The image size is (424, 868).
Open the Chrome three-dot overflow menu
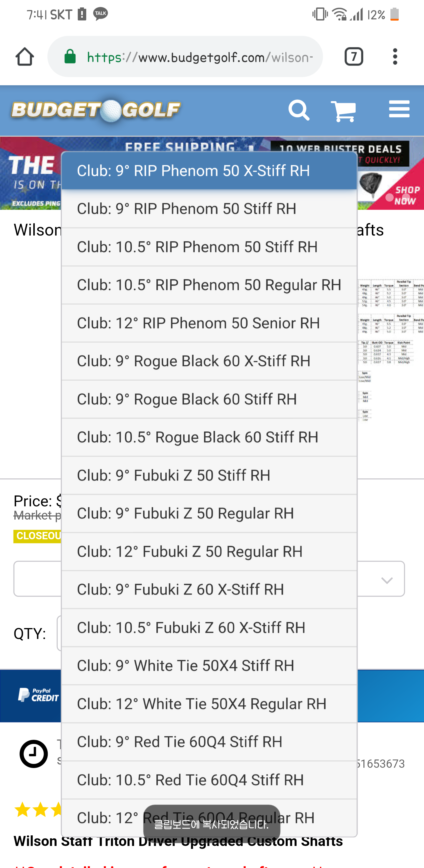[x=395, y=56]
